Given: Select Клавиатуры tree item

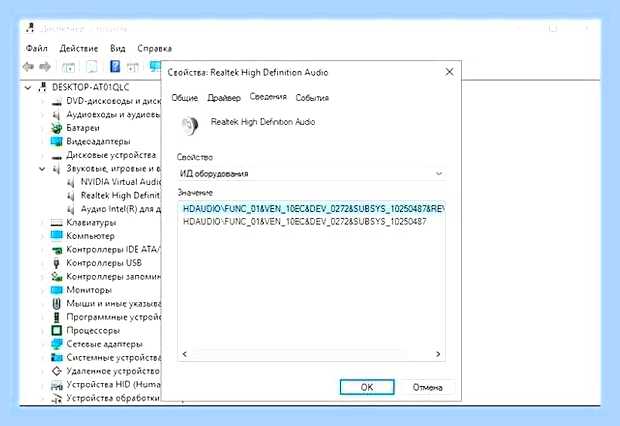Looking at the screenshot, I should point(91,222).
